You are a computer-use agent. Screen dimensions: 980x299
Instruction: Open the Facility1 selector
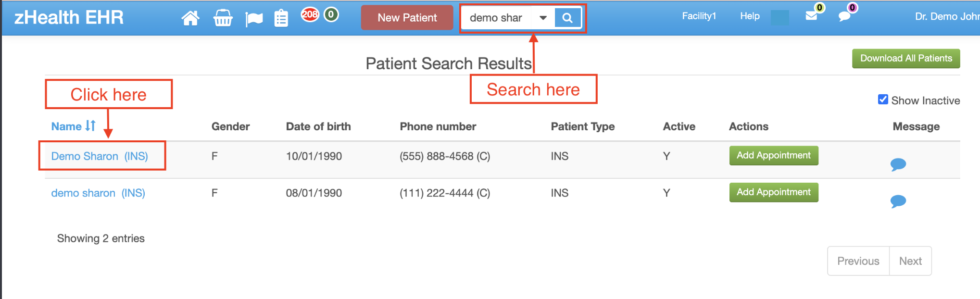(x=699, y=16)
